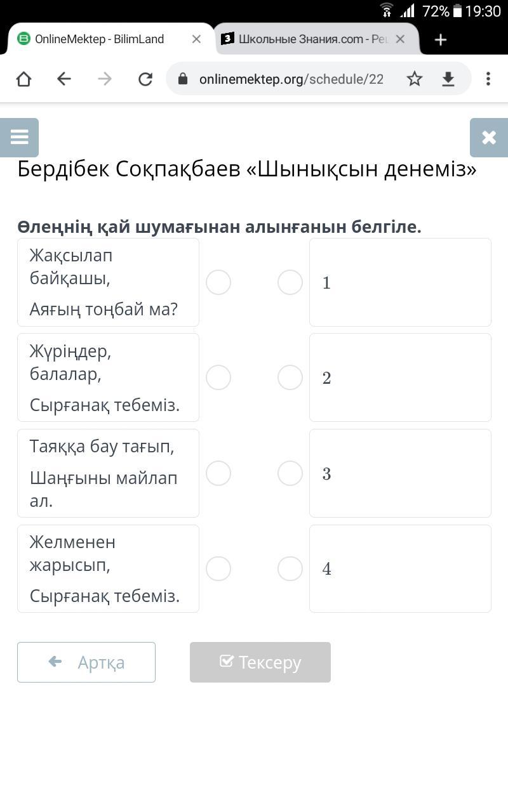Select the radio button next to «Аяғың тоңбай ма?»

[x=218, y=282]
